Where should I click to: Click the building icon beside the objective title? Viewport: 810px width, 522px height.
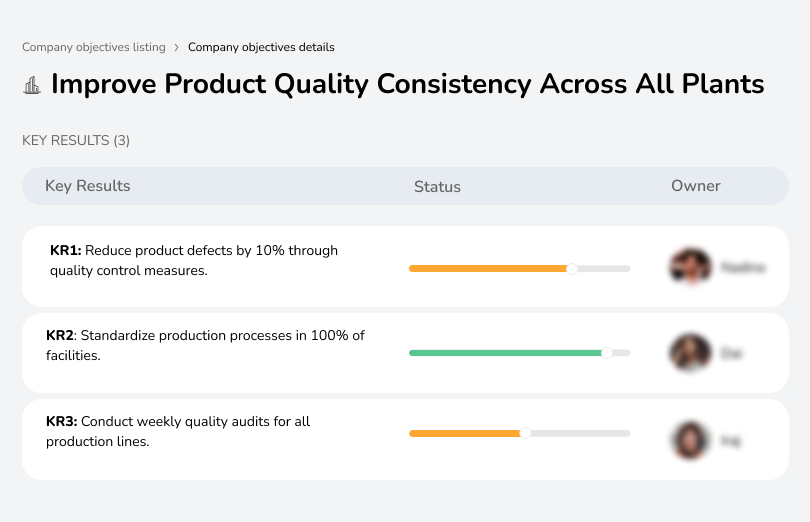[32, 85]
